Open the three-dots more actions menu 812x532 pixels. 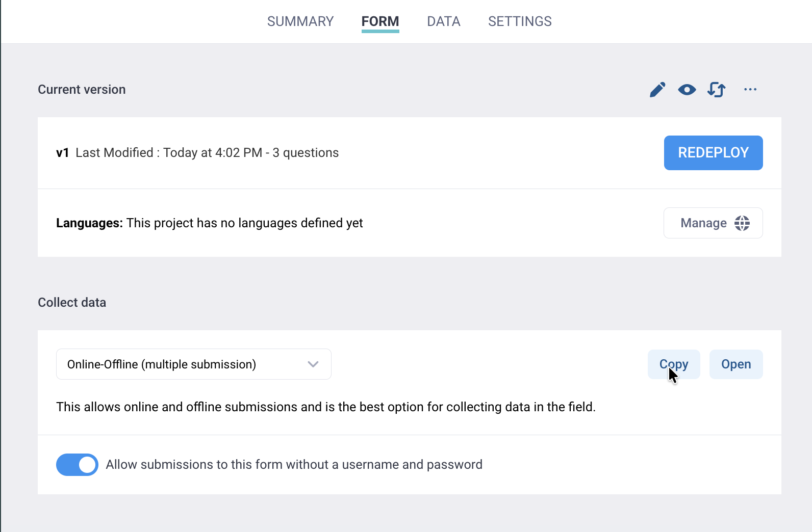[750, 90]
